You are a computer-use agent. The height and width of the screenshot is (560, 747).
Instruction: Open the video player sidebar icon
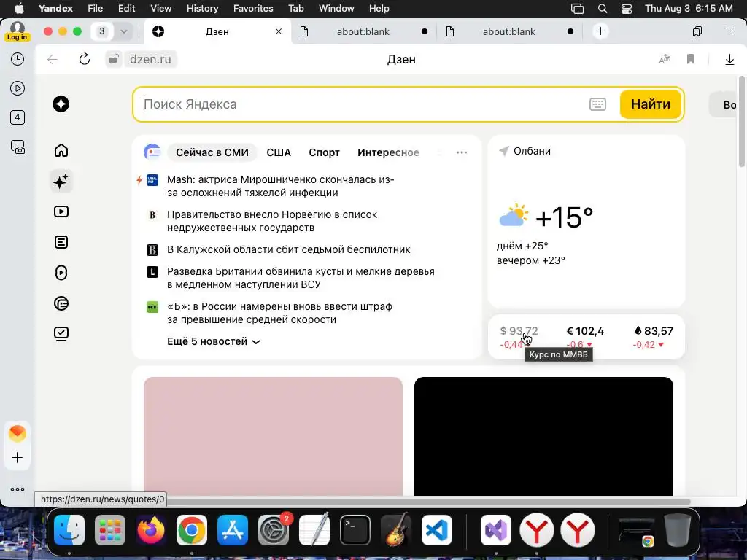pos(18,88)
